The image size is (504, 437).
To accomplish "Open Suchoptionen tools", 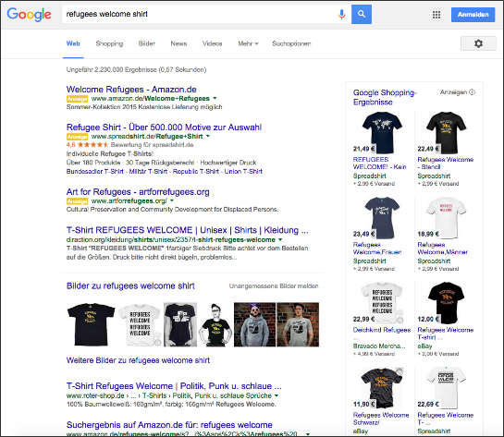I will (x=291, y=43).
